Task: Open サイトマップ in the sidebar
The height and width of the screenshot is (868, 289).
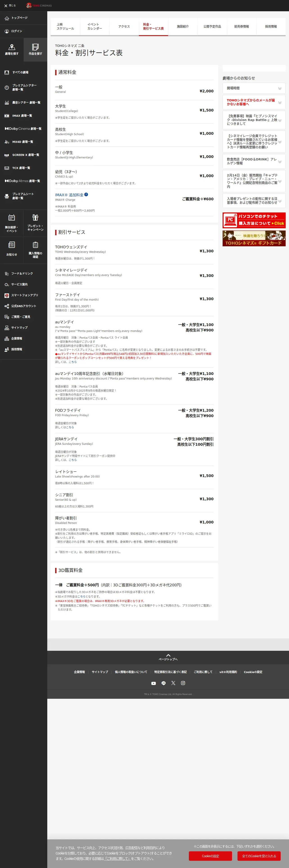Action: [x=24, y=327]
